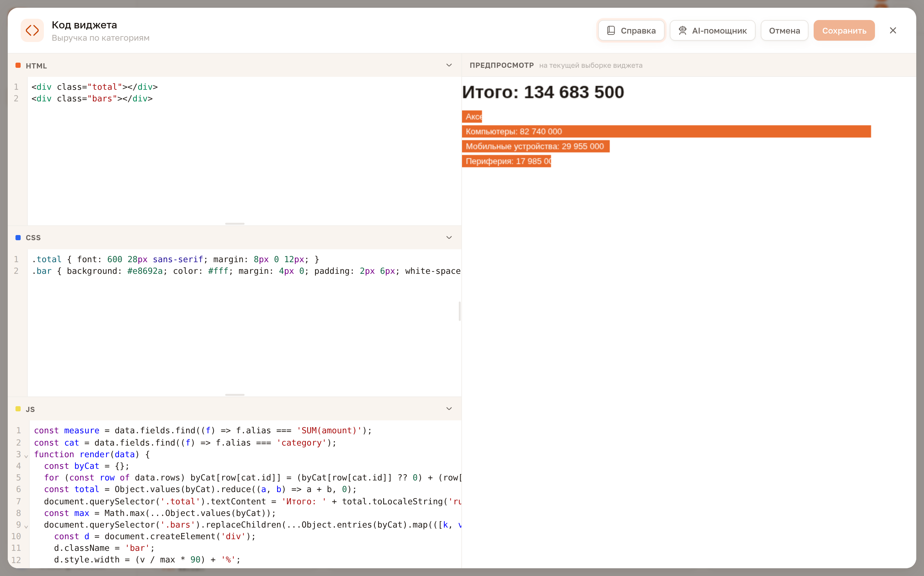Click the Предпросмотр preview label
The image size is (924, 576).
pyautogui.click(x=502, y=65)
